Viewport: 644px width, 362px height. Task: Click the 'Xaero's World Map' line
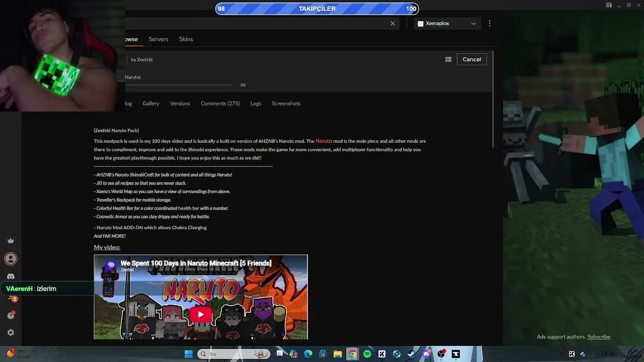click(162, 192)
